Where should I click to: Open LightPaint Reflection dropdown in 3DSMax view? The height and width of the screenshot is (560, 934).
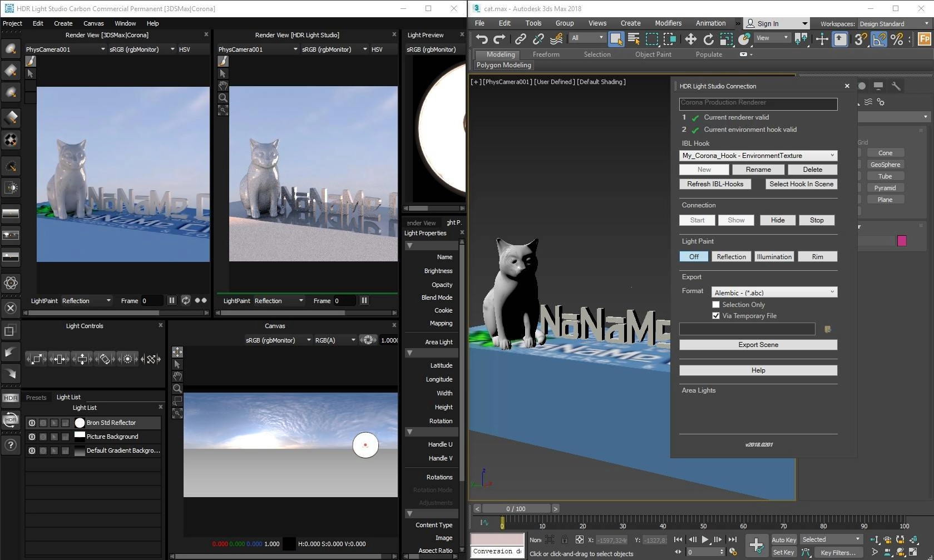coord(86,301)
